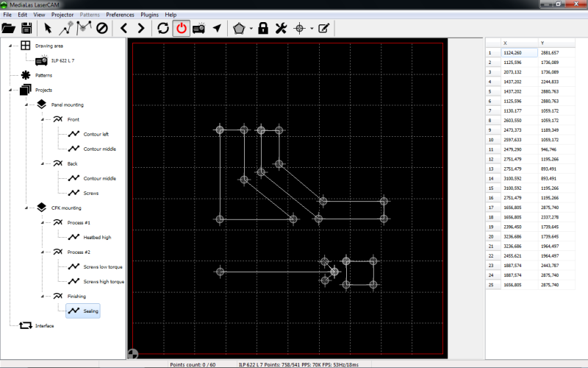The image size is (588, 368).
Task: Click the projector icon in toolbar
Action: [x=198, y=29]
